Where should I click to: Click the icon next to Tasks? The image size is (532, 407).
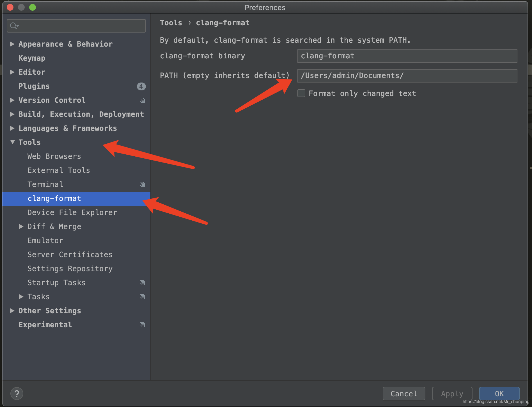tap(142, 297)
